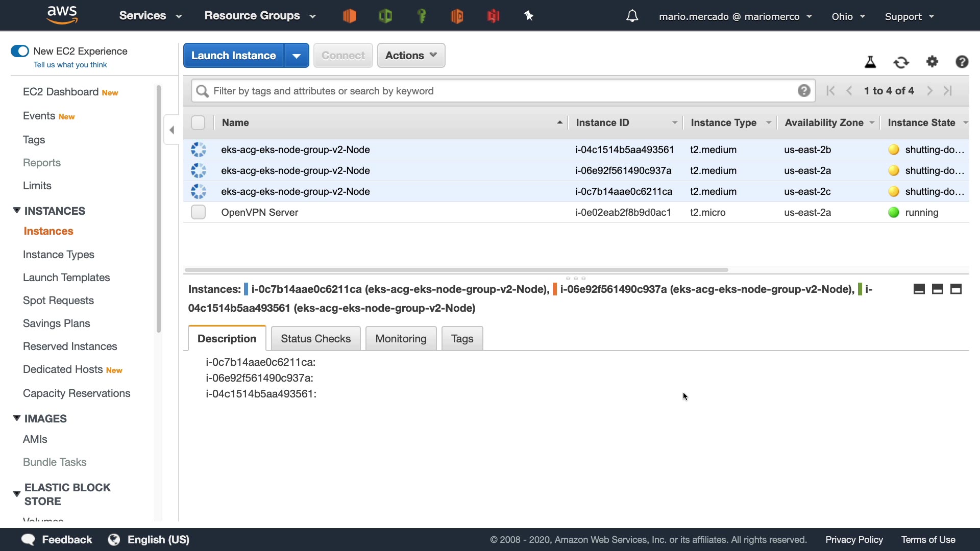This screenshot has width=980, height=551.
Task: Click the pin shortcut icon in header
Action: [529, 16]
